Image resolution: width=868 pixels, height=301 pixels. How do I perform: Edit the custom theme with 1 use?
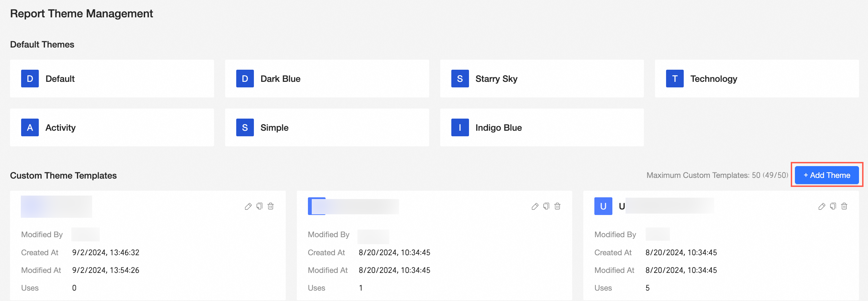click(x=535, y=207)
